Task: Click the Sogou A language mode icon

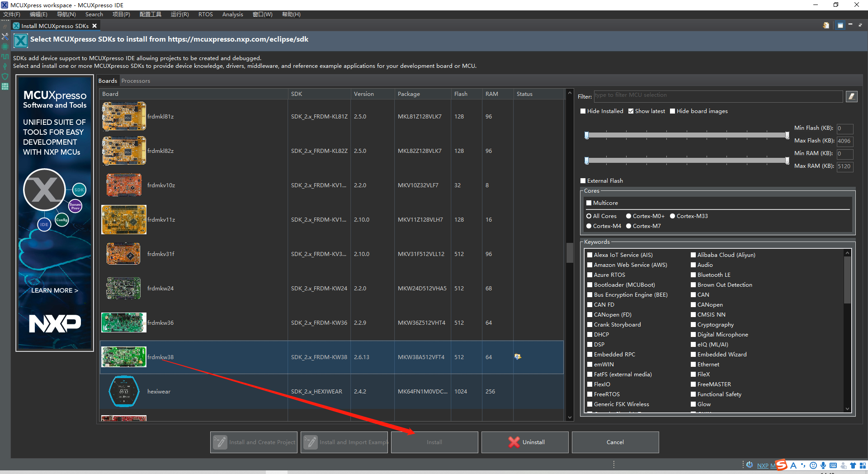Action: tap(793, 465)
